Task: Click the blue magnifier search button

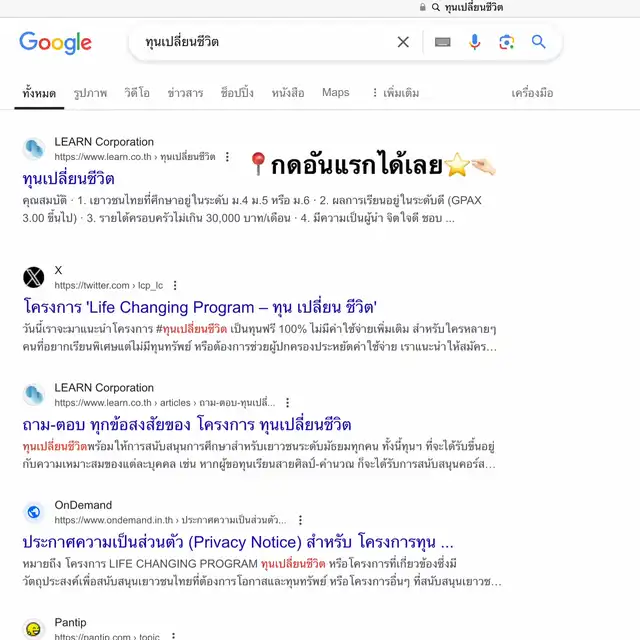Action: tap(538, 42)
